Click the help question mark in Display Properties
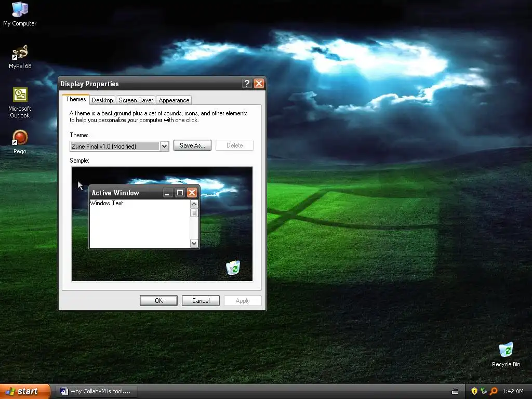Image resolution: width=532 pixels, height=399 pixels. tap(247, 84)
